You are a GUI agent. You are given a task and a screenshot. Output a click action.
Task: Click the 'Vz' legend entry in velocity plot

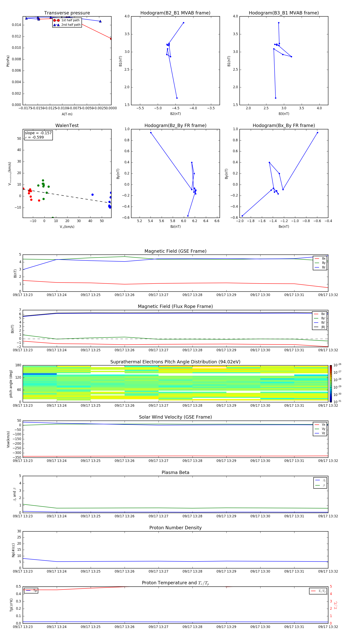pos(320,433)
